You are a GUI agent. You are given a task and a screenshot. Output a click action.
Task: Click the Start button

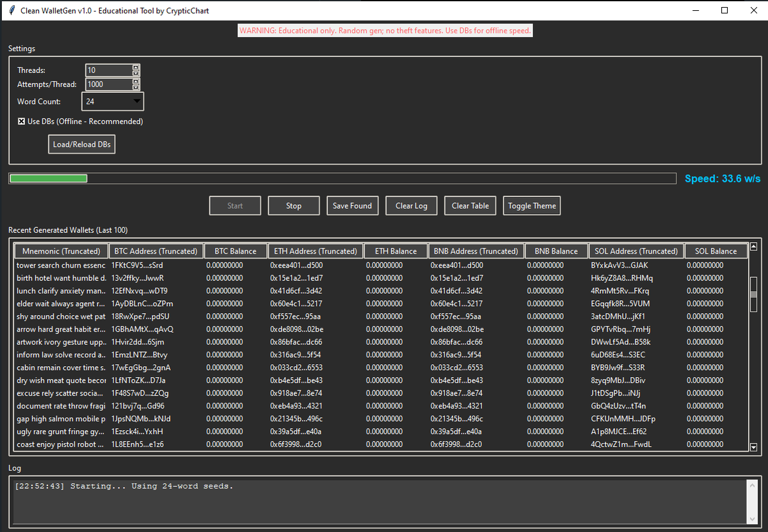coord(235,206)
